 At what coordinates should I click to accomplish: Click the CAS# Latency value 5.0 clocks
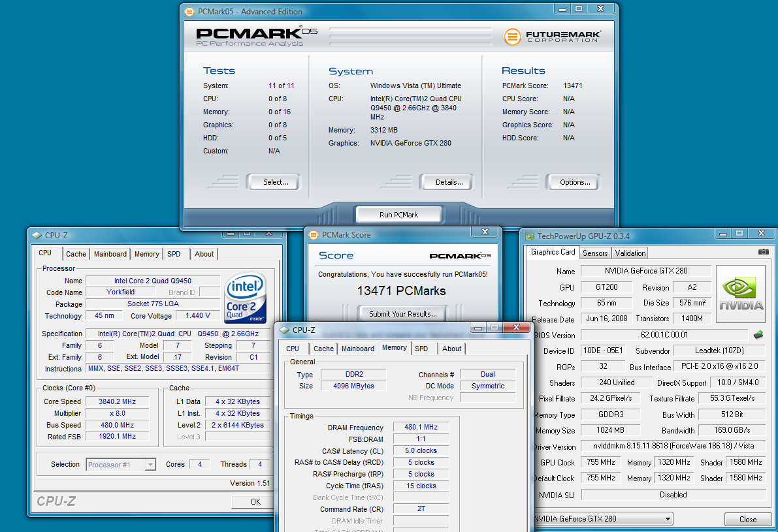(x=421, y=450)
